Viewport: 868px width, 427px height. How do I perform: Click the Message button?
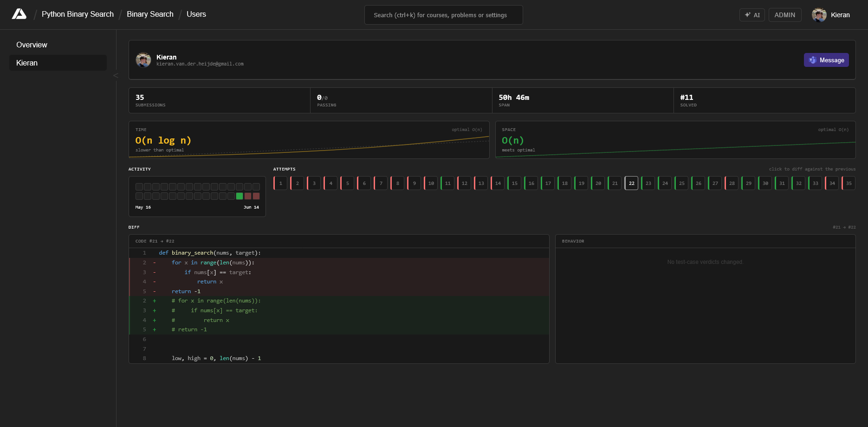pyautogui.click(x=826, y=60)
